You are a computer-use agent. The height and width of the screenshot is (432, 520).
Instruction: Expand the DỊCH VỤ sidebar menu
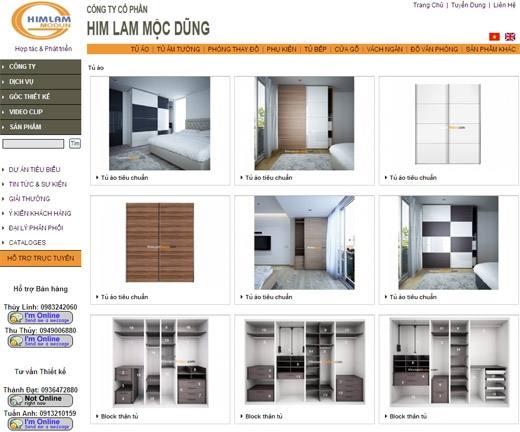pos(40,82)
